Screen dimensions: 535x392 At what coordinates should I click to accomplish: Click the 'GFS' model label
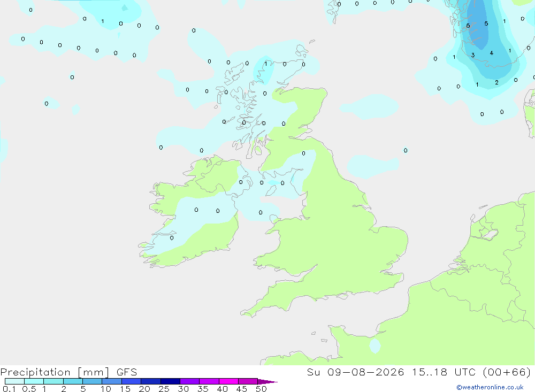click(x=127, y=372)
